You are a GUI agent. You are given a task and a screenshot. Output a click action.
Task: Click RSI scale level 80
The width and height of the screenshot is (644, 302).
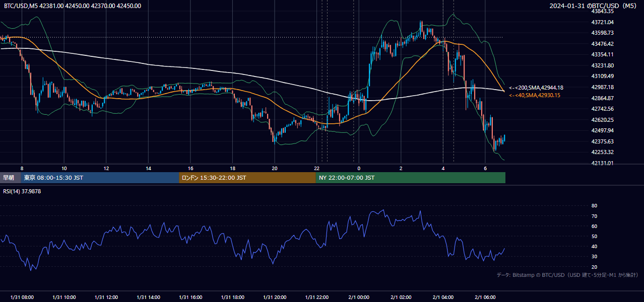coord(594,206)
